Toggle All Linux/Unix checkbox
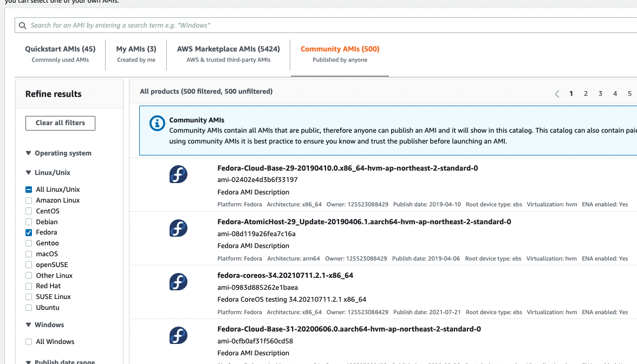Viewport: 637px width, 364px height. tap(28, 190)
